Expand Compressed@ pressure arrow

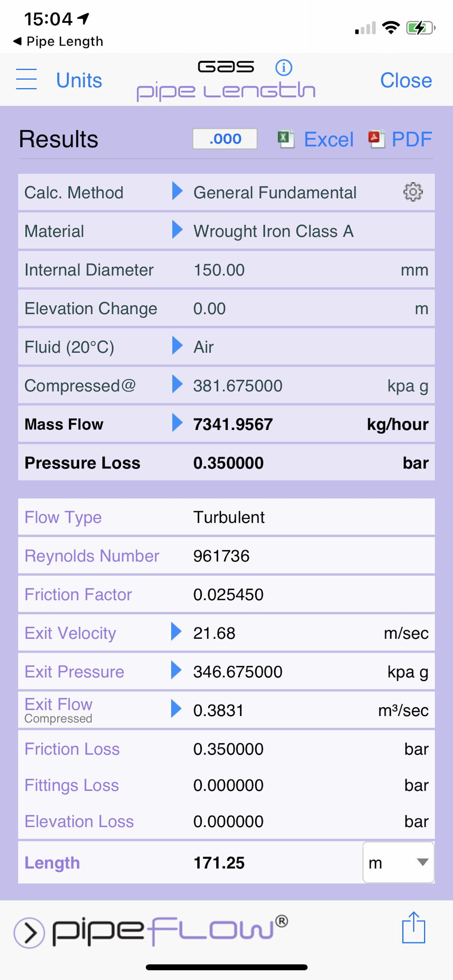(177, 384)
